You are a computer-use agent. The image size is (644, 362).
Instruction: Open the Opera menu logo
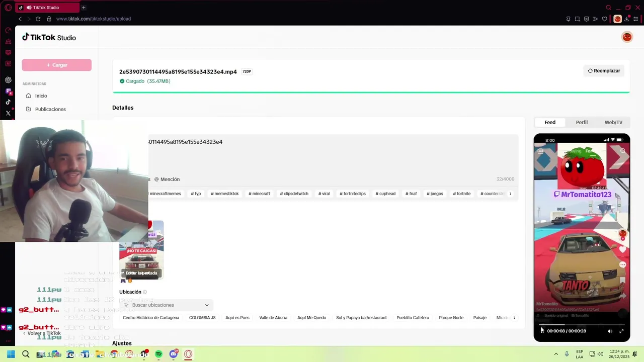pos(8,8)
